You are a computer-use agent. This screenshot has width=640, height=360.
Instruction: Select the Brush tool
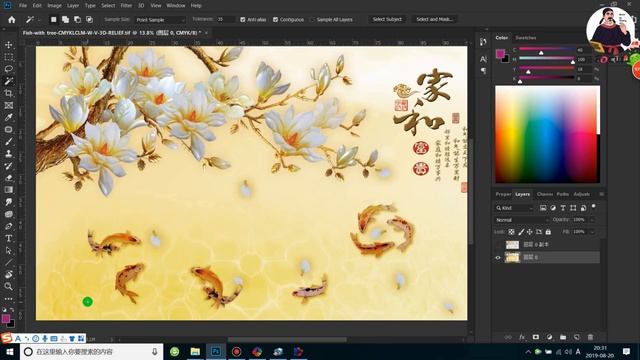pyautogui.click(x=9, y=142)
